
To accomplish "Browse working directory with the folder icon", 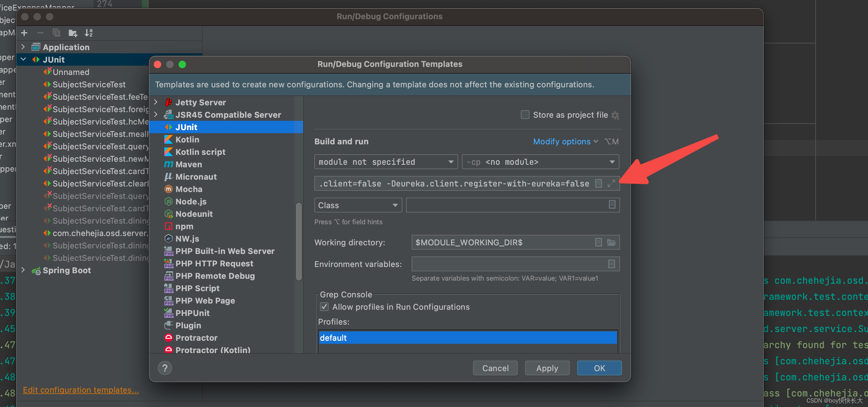I will 611,243.
